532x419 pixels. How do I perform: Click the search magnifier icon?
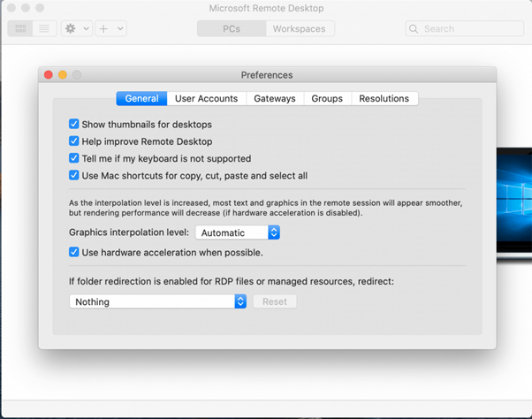pyautogui.click(x=414, y=29)
